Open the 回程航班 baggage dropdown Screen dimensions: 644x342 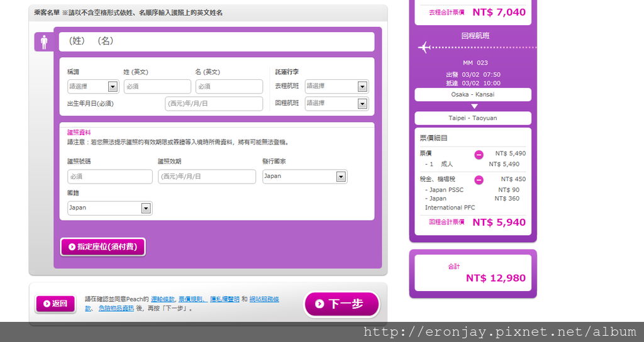pyautogui.click(x=337, y=104)
